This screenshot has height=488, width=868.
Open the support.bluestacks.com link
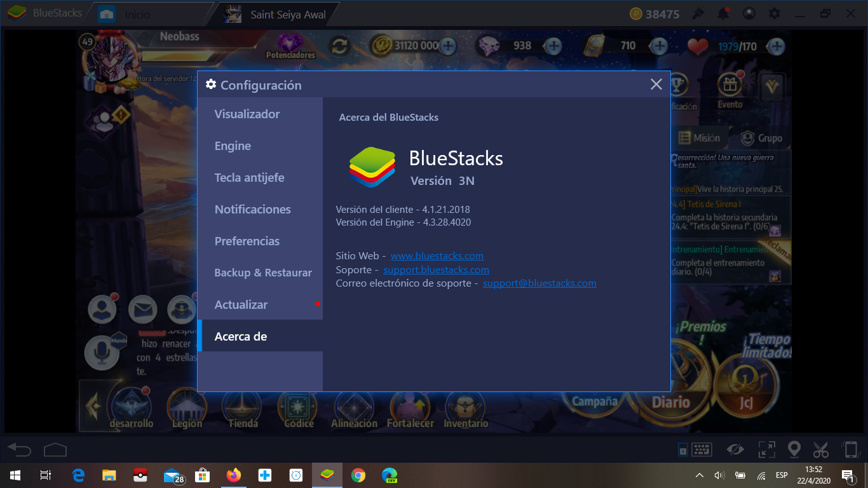coord(436,269)
